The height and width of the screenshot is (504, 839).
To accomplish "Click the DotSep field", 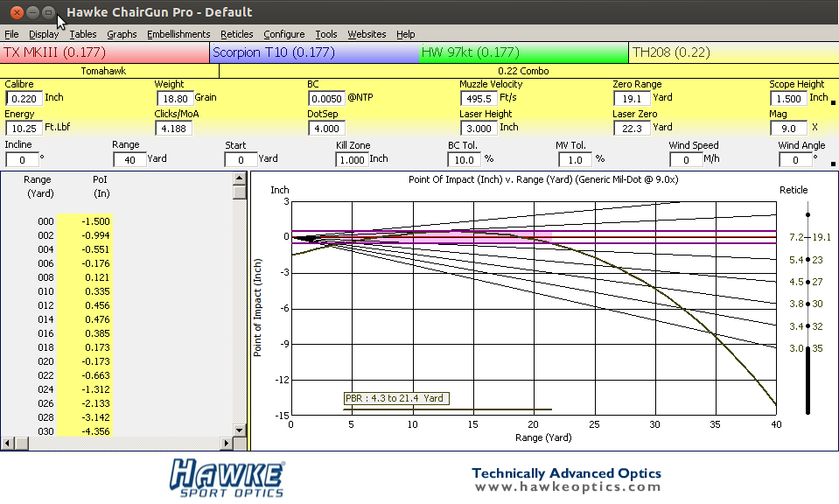I will (x=327, y=129).
